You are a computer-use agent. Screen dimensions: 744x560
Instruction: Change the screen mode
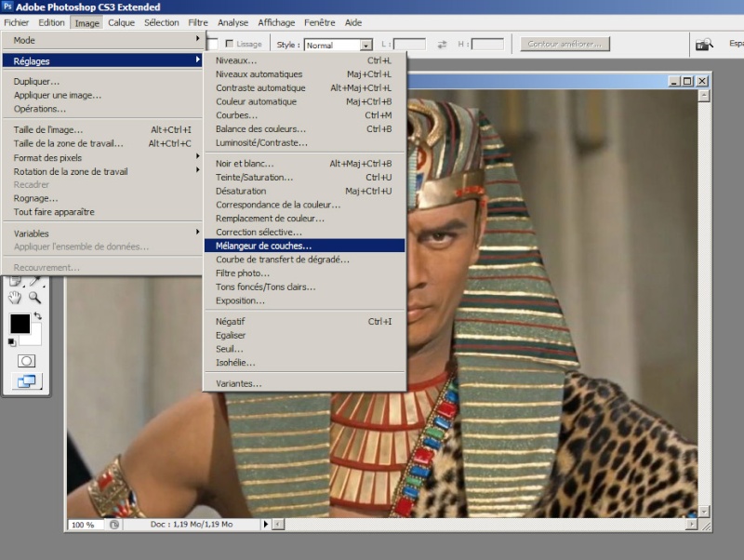(x=26, y=381)
